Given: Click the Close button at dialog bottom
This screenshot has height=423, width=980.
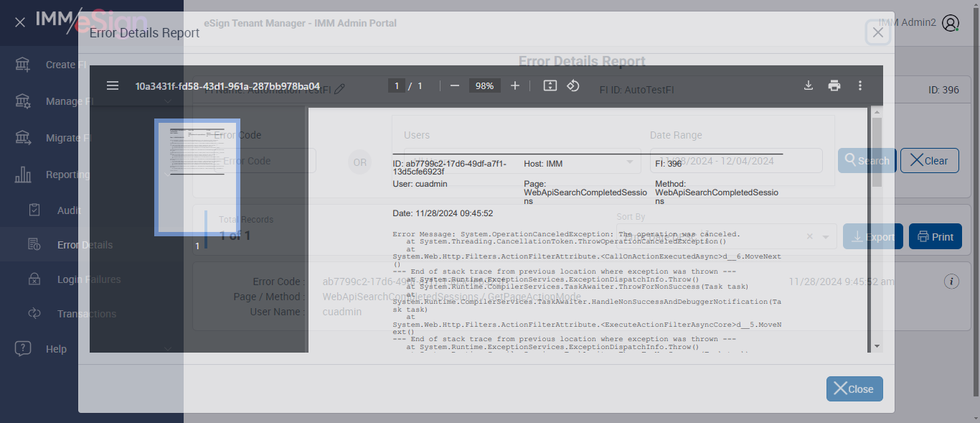Looking at the screenshot, I should tap(854, 389).
